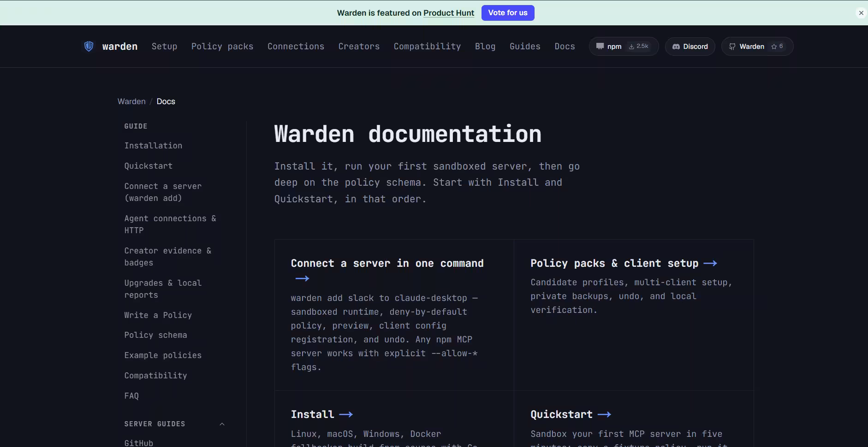Click the npm download count icon
868x447 pixels.
coord(631,47)
